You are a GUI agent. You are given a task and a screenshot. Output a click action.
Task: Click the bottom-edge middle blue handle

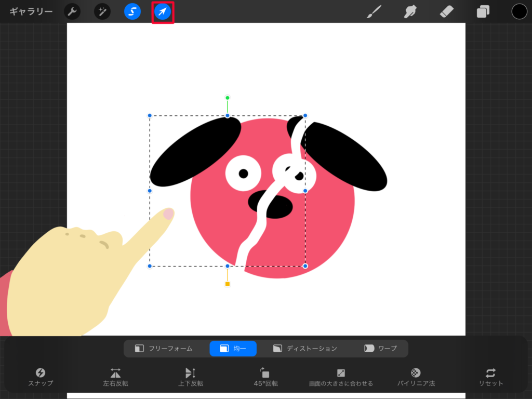[x=228, y=266]
